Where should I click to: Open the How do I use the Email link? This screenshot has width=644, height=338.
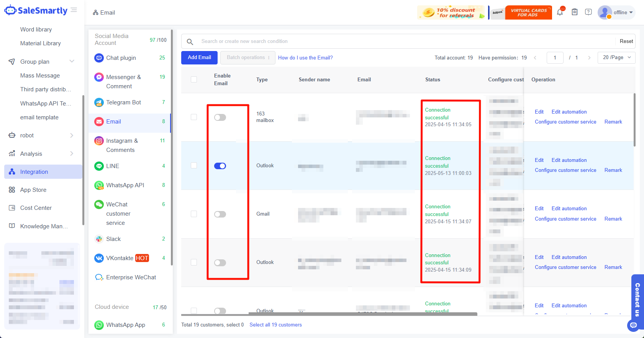[305, 58]
